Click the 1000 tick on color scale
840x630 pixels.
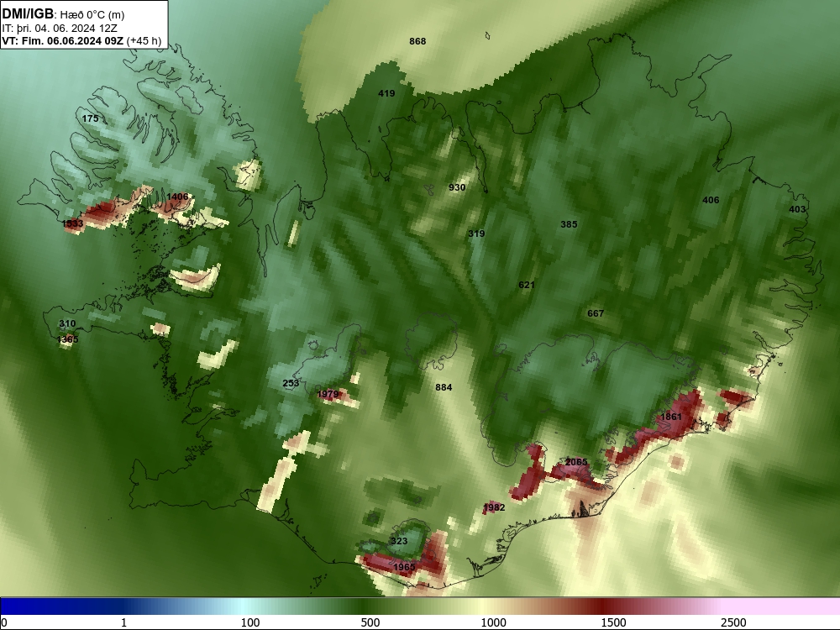(493, 622)
